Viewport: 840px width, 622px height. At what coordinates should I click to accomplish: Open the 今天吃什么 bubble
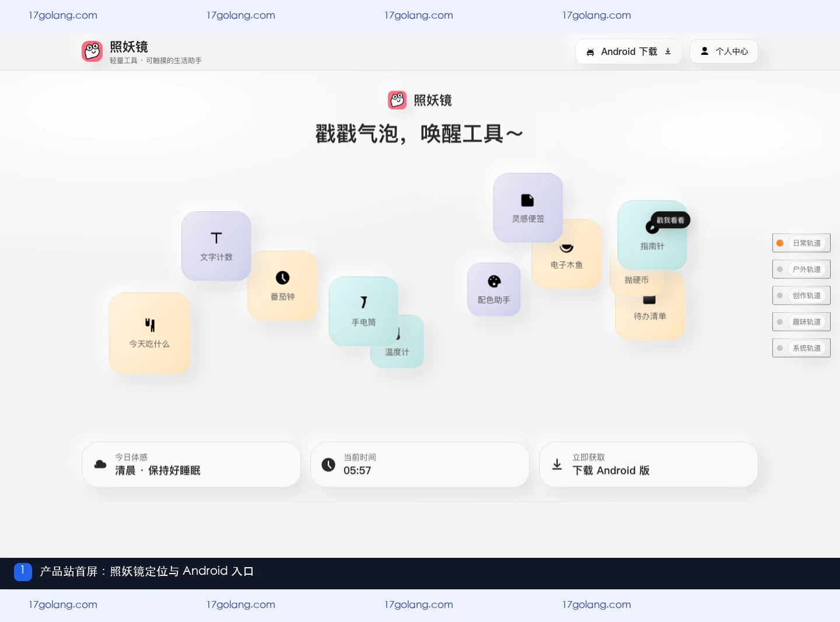(x=150, y=333)
